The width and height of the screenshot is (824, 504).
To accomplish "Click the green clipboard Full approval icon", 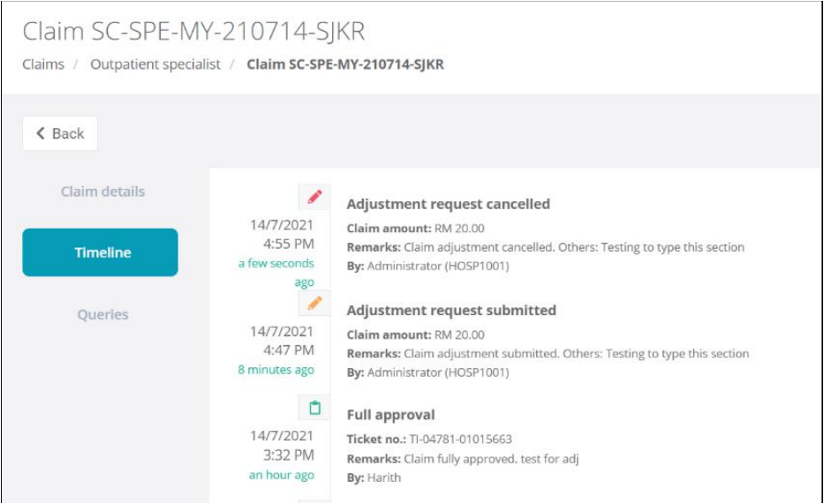I will (x=314, y=408).
